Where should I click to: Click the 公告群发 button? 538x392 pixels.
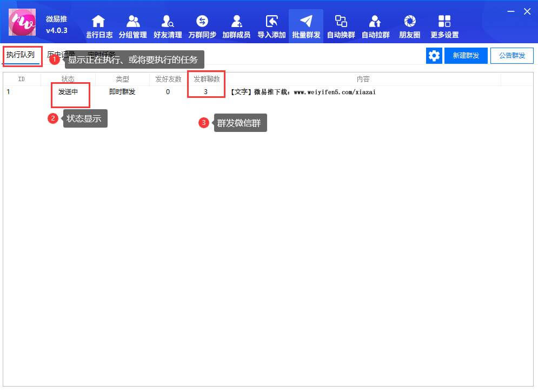coord(512,56)
